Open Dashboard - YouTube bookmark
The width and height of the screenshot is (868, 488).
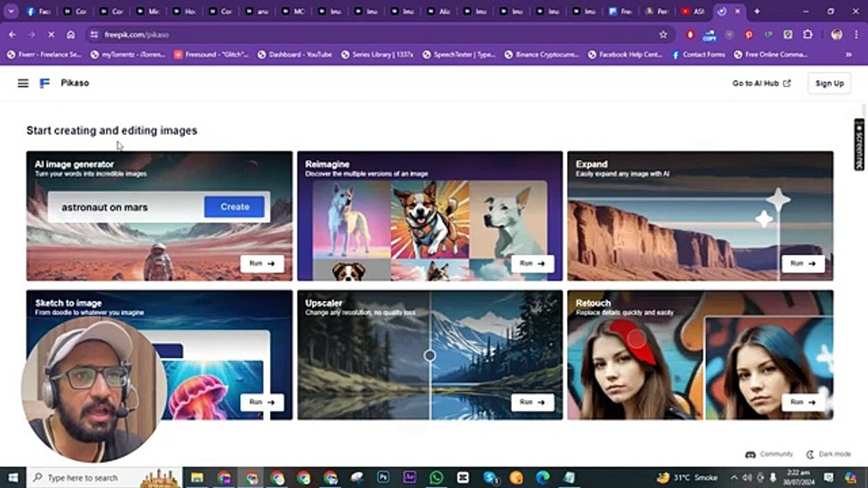[x=295, y=55]
